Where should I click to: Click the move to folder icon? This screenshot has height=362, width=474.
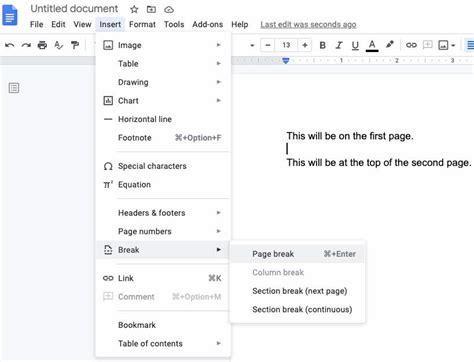point(151,9)
